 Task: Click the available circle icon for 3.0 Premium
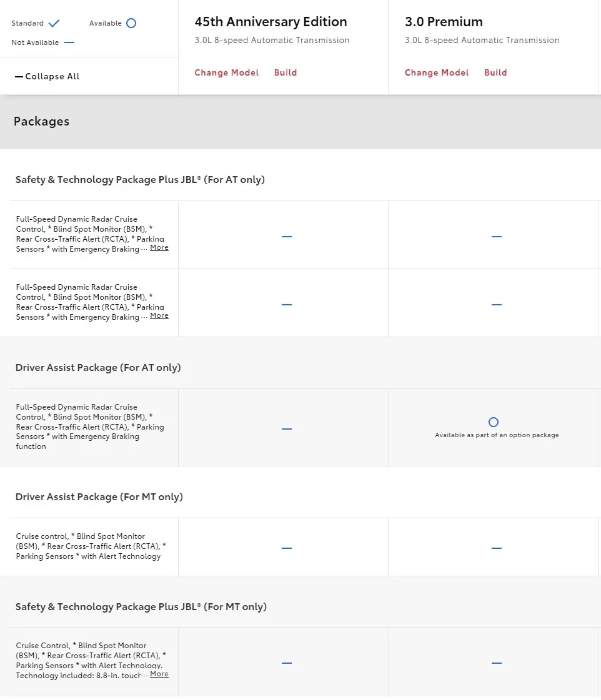tap(494, 422)
